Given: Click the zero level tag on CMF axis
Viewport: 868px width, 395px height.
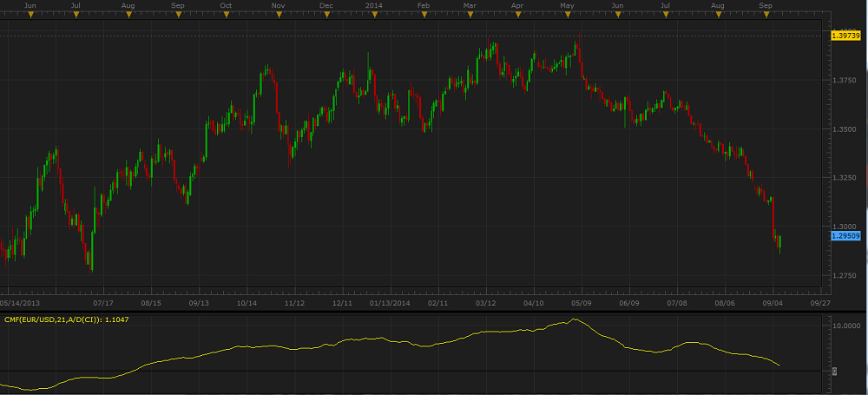Looking at the screenshot, I should [835, 372].
